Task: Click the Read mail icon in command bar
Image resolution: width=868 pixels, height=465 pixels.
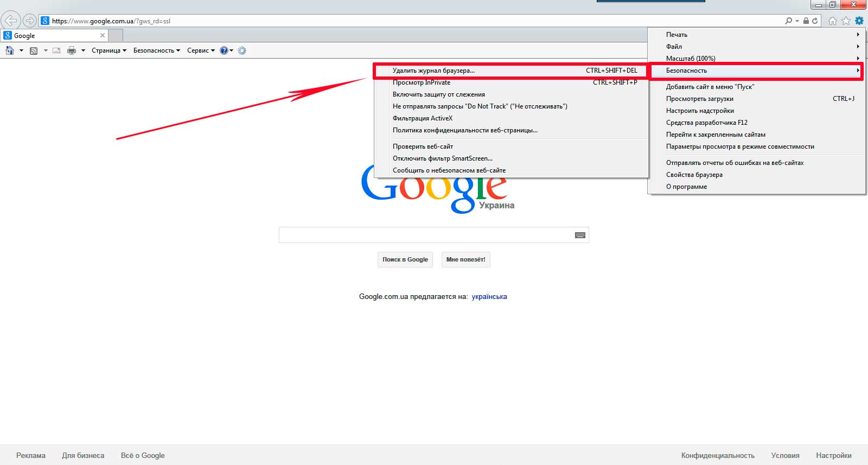Action: click(x=56, y=50)
